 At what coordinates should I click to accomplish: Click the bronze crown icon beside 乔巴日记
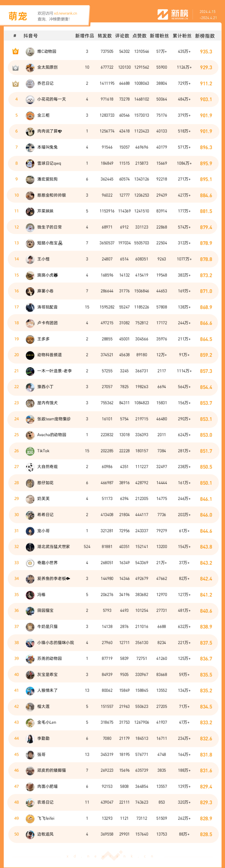15,84
